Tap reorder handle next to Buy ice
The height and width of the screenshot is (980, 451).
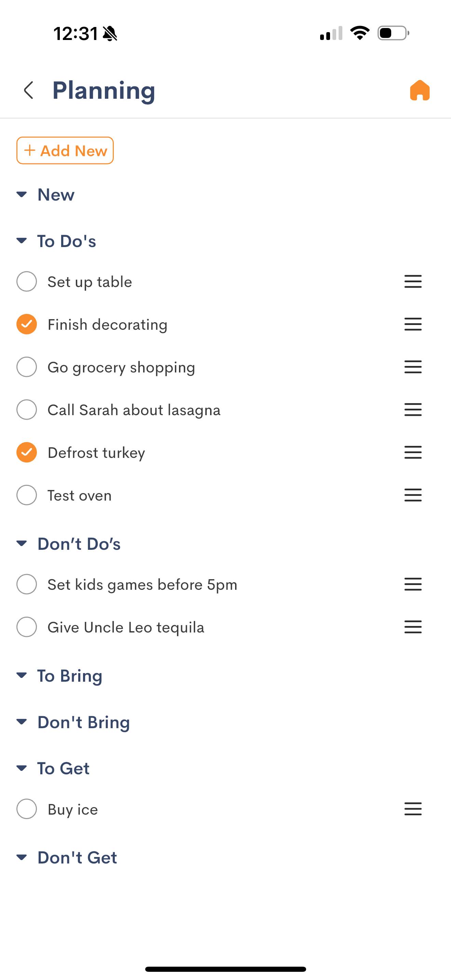point(413,809)
